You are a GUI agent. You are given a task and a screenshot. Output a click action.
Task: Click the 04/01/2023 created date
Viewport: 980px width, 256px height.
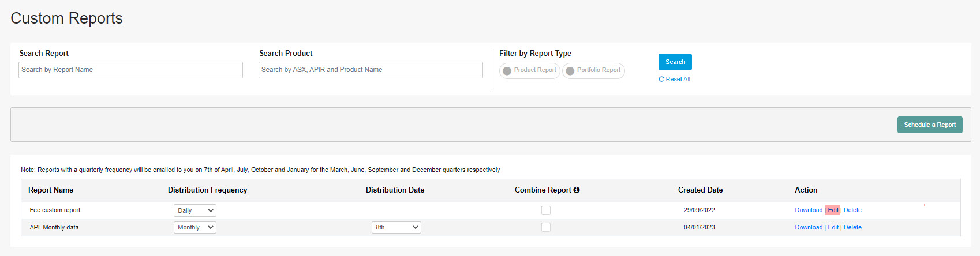[700, 227]
